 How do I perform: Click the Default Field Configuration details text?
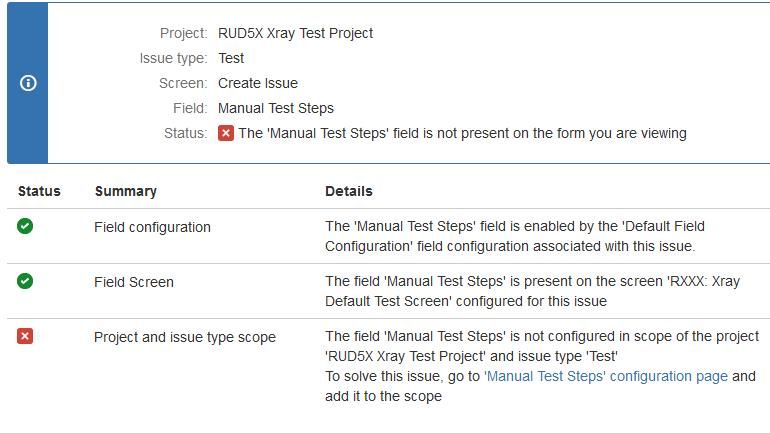pos(515,236)
